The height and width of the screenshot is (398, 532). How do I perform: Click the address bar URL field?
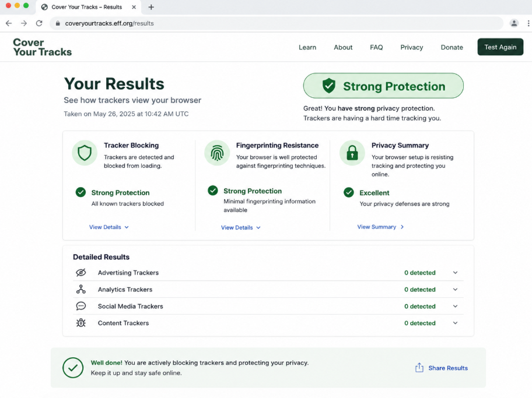(276, 23)
